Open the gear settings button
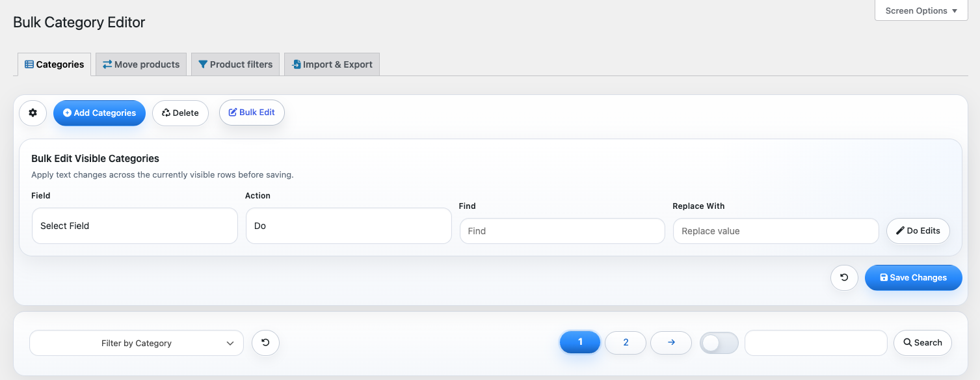Viewport: 980px width, 380px height. (33, 113)
